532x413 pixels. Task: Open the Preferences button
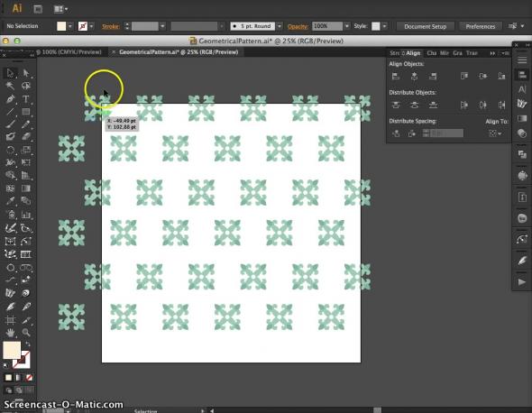480,26
